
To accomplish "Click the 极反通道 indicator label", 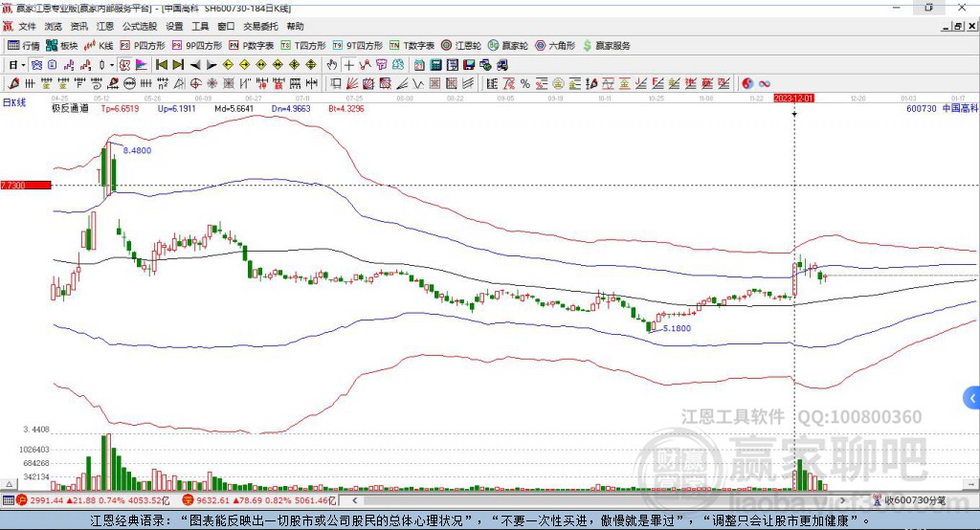I will pos(70,109).
